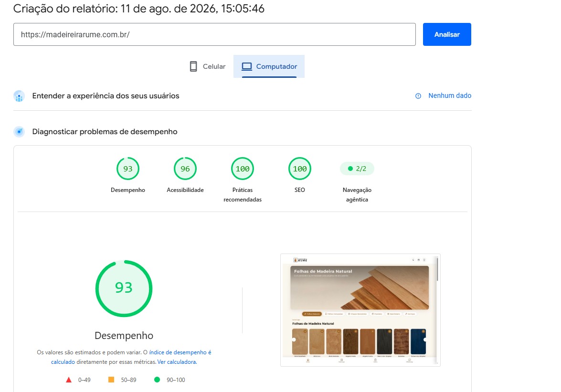Select the Práticas recomendadas 100 gauge

[243, 169]
